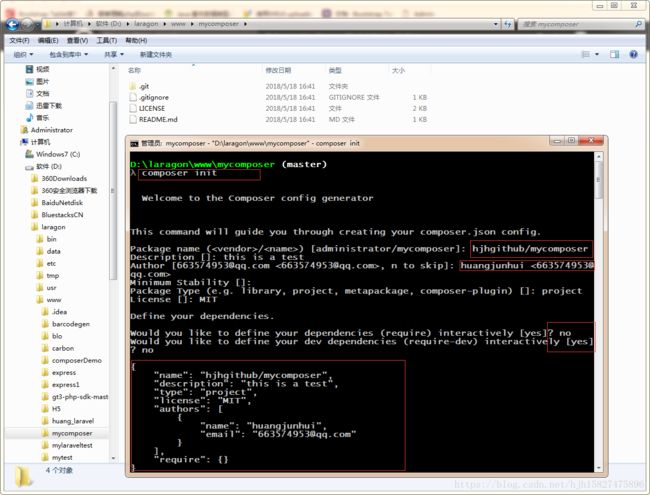Open the 文件(F) menu
The height and width of the screenshot is (495, 650).
click(x=19, y=41)
